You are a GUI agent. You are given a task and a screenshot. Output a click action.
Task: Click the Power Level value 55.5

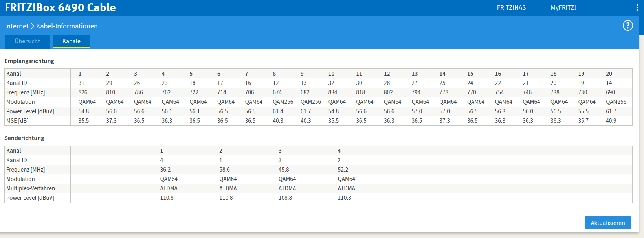coord(583,111)
